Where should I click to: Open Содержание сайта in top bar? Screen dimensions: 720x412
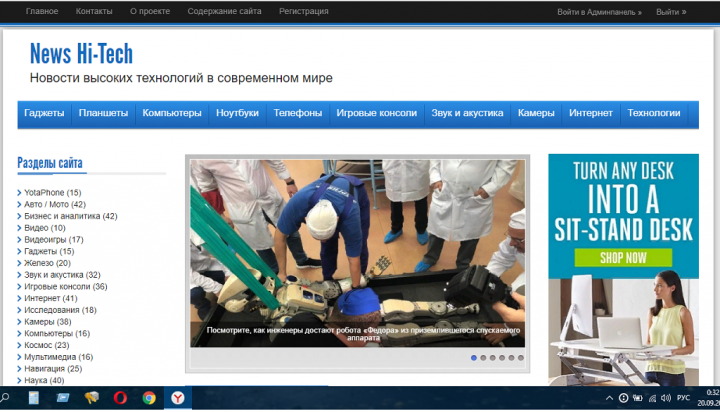click(x=224, y=11)
